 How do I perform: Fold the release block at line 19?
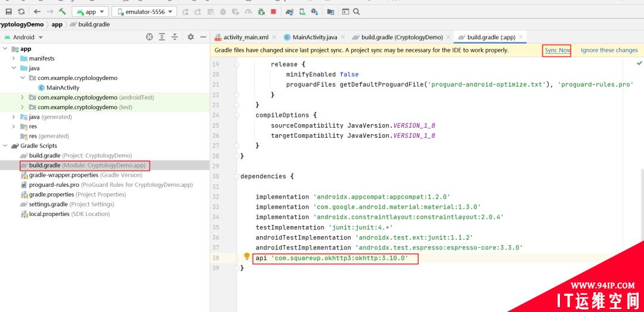pos(237,64)
